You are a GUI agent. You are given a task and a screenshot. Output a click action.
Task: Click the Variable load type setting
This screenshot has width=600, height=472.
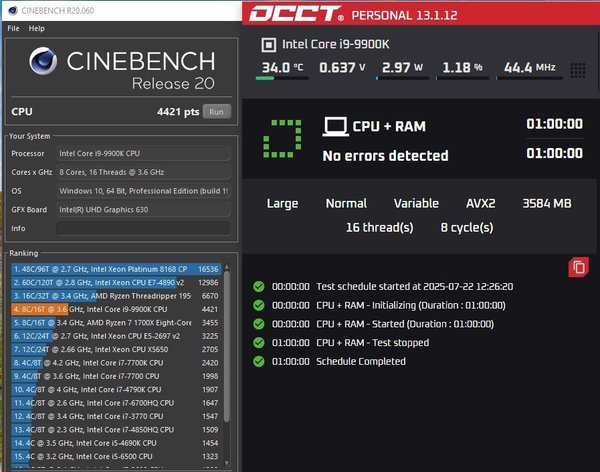click(416, 204)
